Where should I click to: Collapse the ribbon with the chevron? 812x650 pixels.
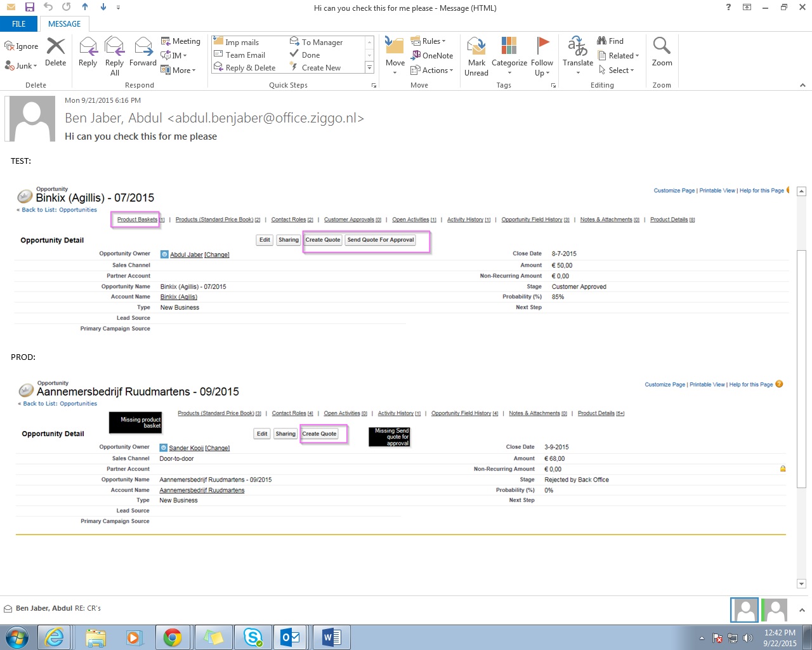[x=802, y=85]
